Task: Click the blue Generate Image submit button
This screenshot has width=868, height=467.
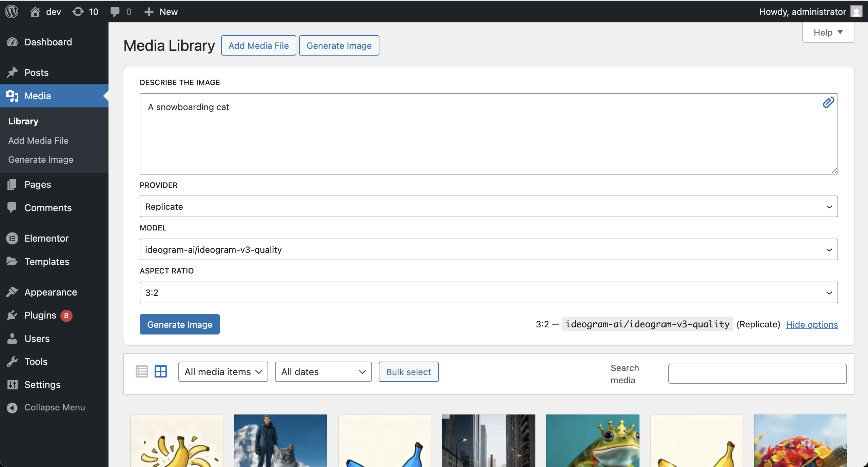Action: [x=180, y=324]
